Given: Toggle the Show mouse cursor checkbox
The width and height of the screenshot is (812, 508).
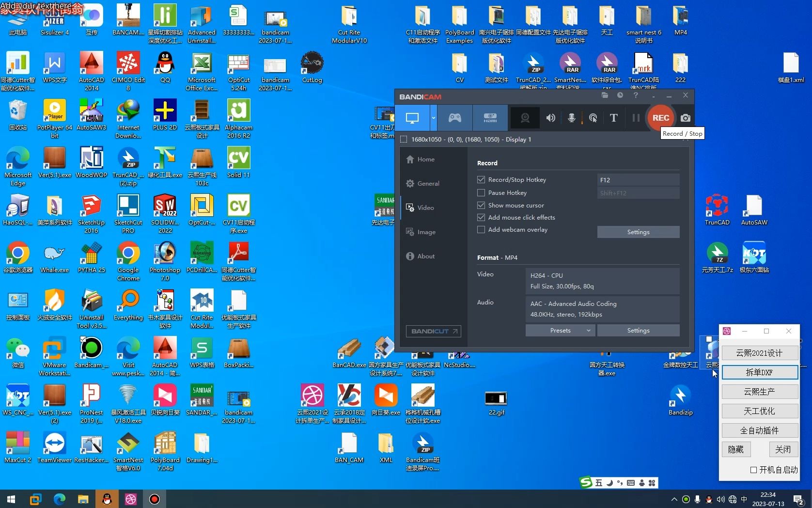Looking at the screenshot, I should pos(481,205).
